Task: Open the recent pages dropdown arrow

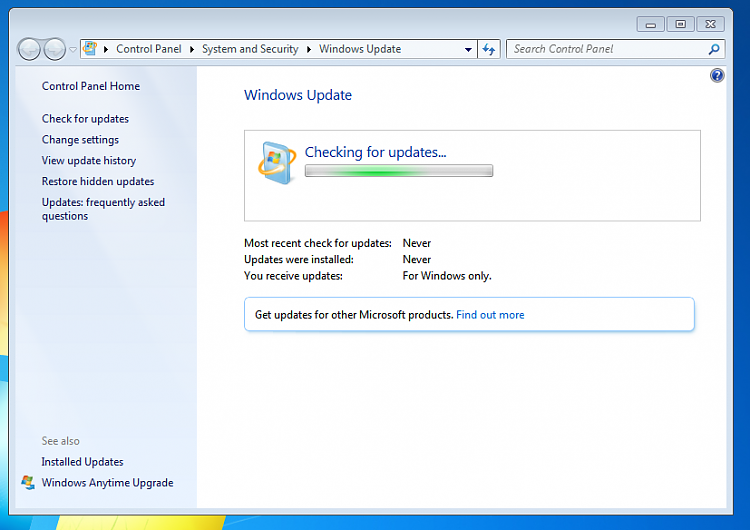Action: [73, 49]
